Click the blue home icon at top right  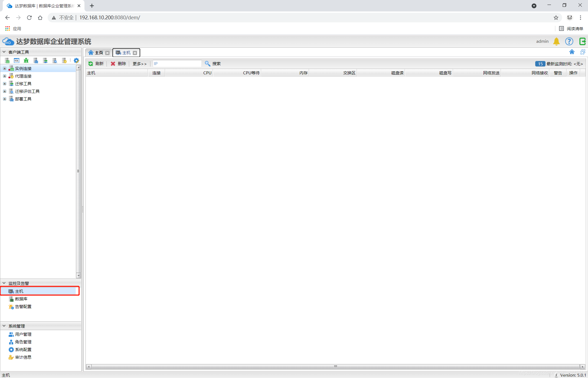[572, 52]
